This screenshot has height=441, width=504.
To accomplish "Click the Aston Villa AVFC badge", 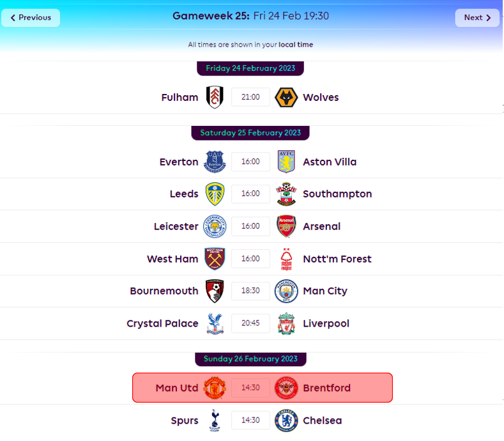I will 286,162.
